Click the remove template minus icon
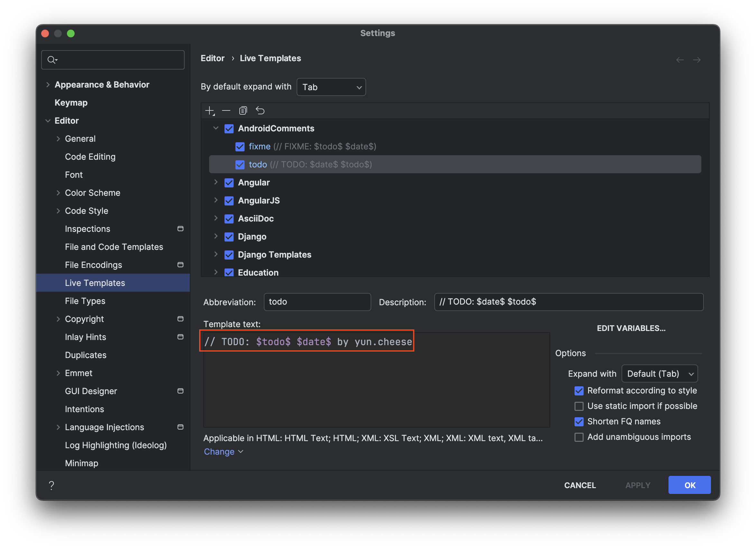 pos(226,110)
